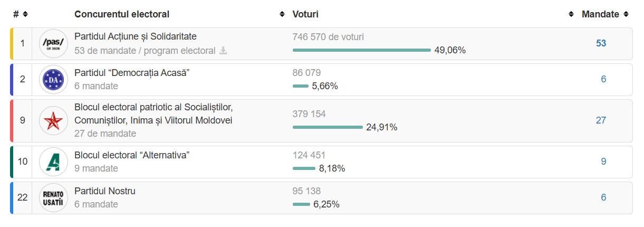Open the Partidul Acțiune și Solidaritate name

point(136,36)
